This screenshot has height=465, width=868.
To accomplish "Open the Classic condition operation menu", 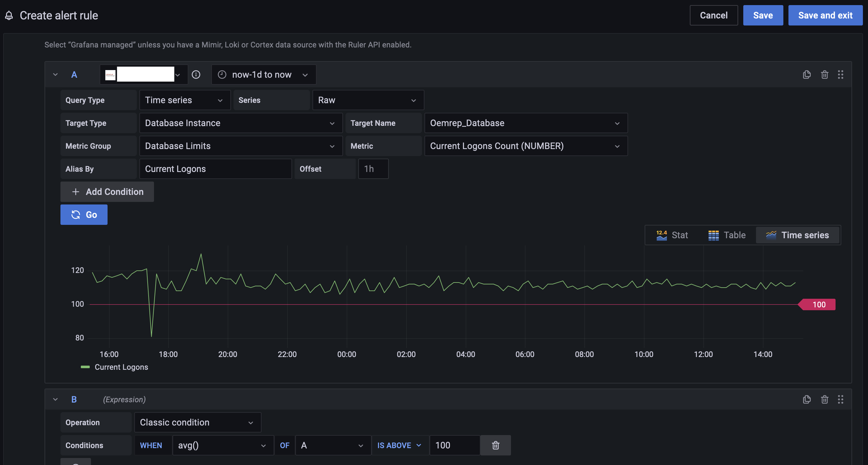I will coord(198,422).
